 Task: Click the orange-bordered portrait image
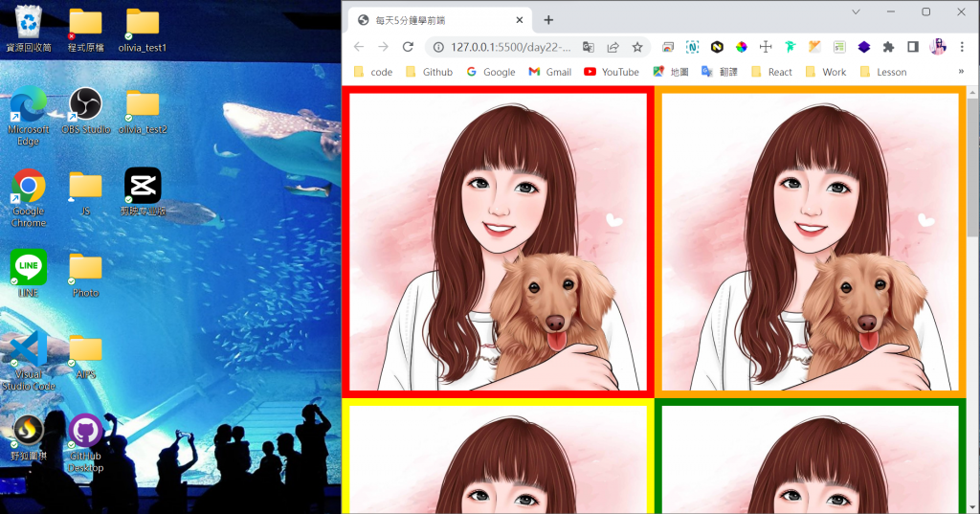click(810, 241)
